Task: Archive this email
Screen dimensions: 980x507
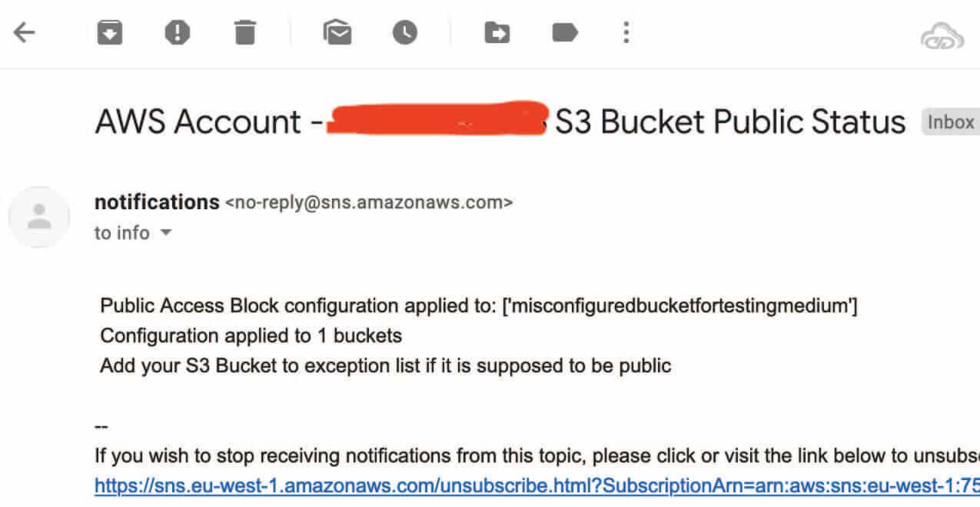Action: [109, 32]
